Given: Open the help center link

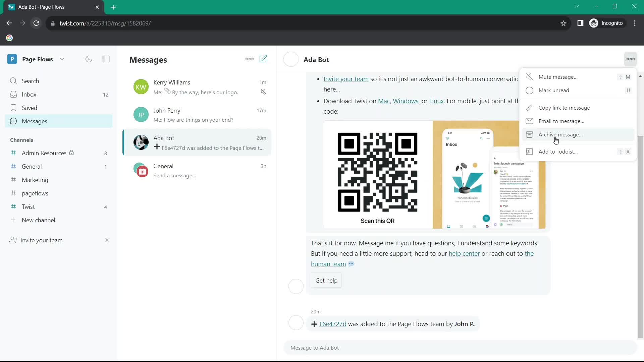Looking at the screenshot, I should [x=464, y=253].
